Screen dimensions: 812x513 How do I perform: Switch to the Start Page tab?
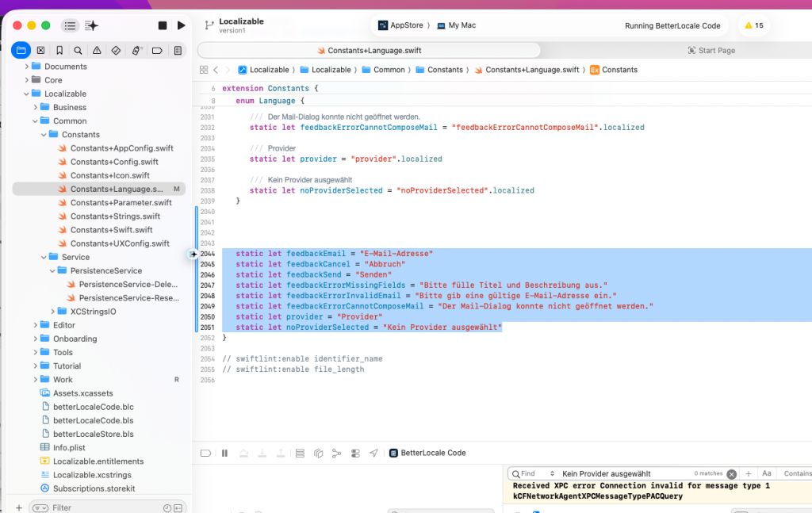tap(710, 50)
